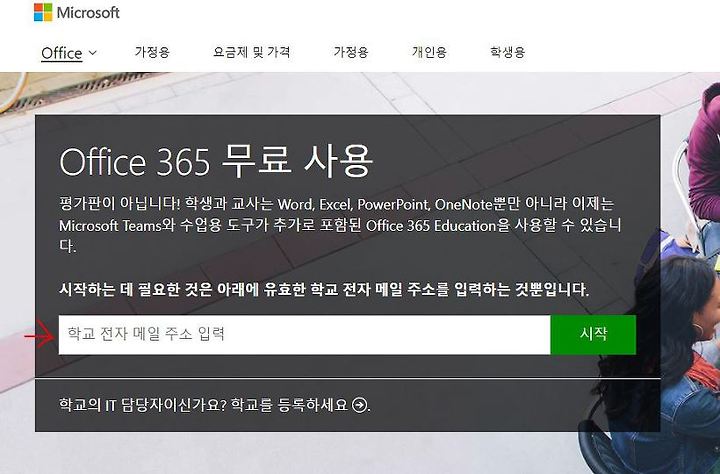720x474 pixels.
Task: Click the white divider line above IT text
Action: 348,379
